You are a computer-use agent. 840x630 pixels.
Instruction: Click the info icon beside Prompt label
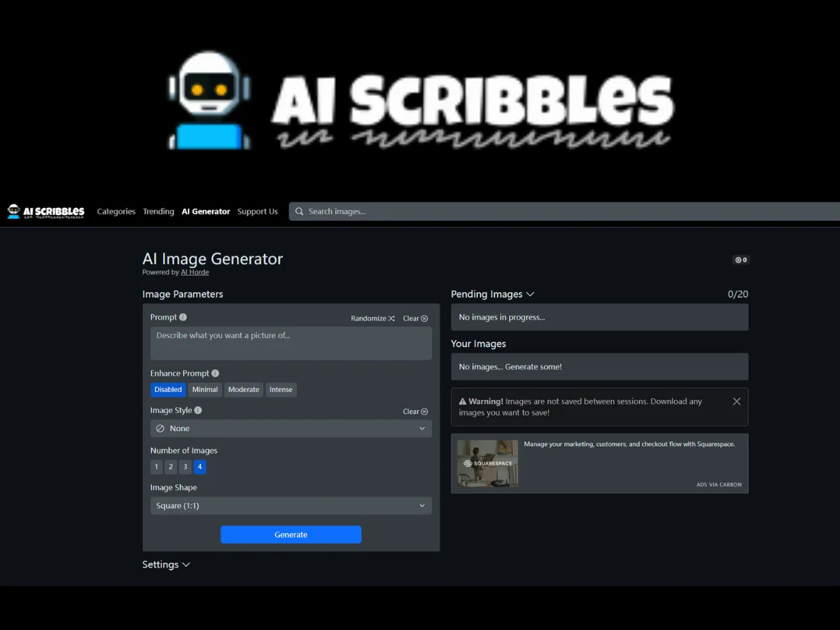point(183,317)
